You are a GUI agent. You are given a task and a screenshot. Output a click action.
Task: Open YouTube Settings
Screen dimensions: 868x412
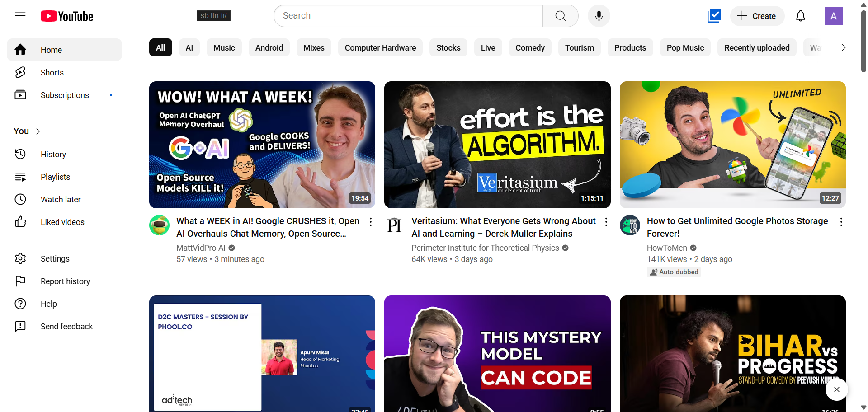[x=65, y=258]
